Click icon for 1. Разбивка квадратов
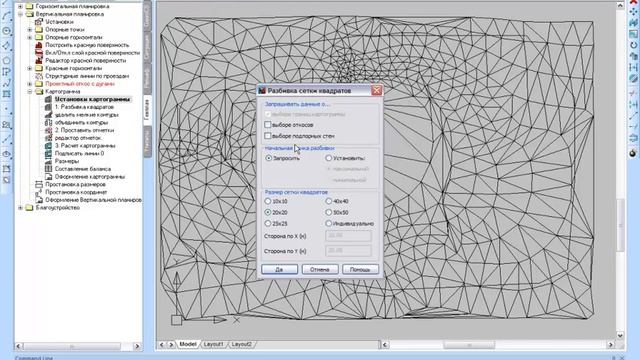The width and height of the screenshot is (640, 360). click(x=48, y=107)
